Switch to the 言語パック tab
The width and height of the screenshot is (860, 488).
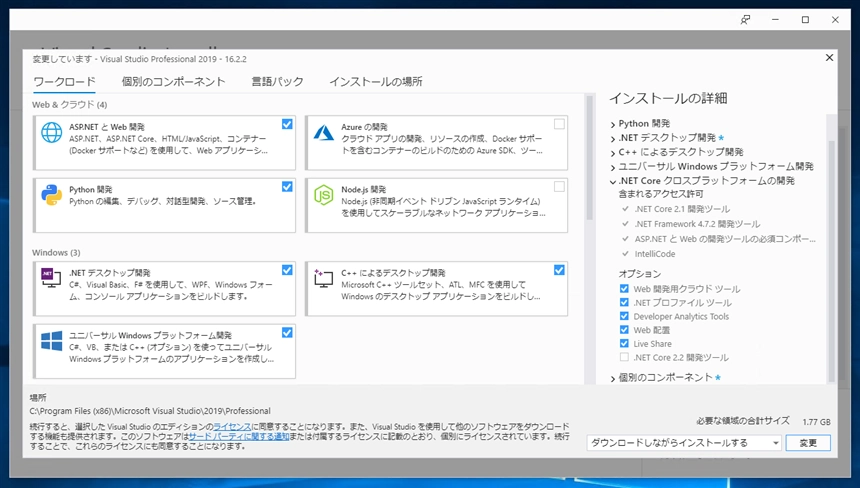point(278,82)
